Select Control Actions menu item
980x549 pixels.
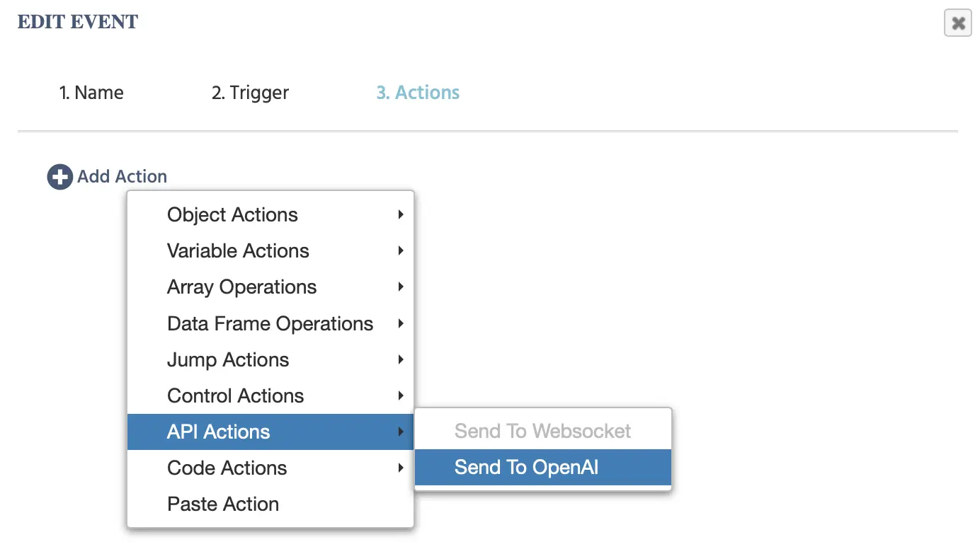(235, 395)
